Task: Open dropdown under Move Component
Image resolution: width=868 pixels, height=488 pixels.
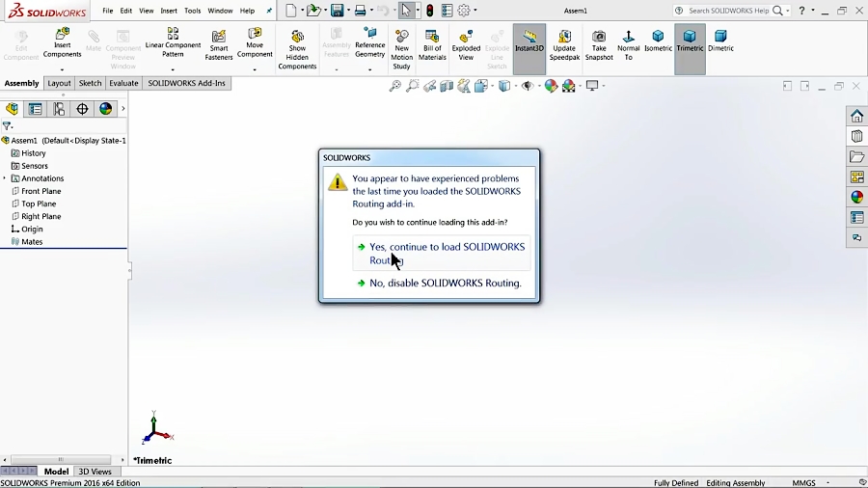Action: click(x=255, y=70)
